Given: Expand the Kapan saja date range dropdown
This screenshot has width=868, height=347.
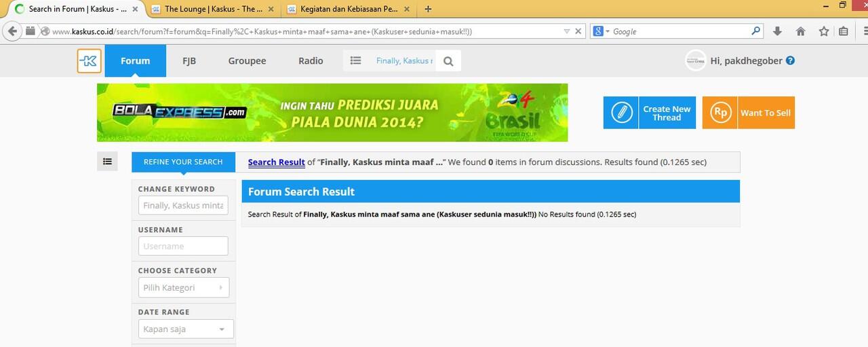Looking at the screenshot, I should coord(186,329).
